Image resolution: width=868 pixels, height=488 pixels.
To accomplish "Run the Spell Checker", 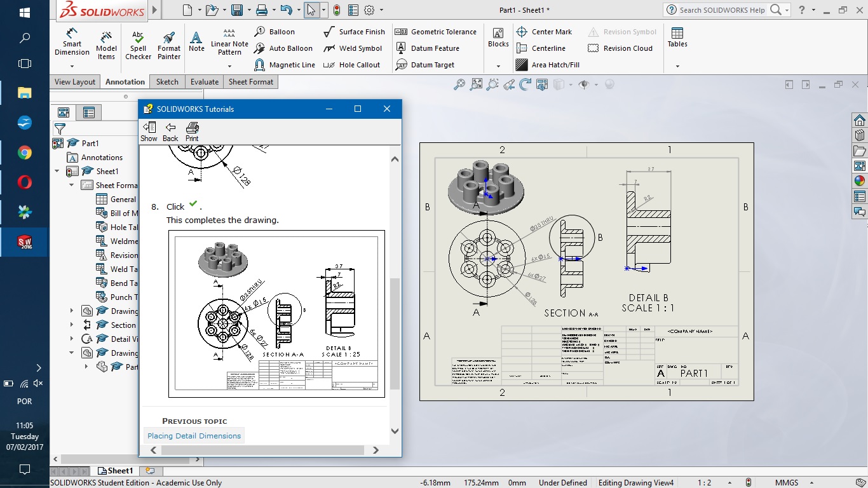I will point(138,44).
